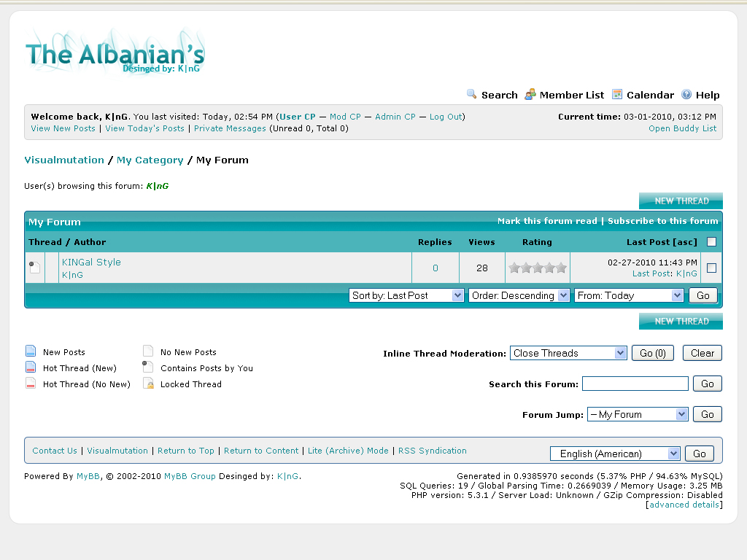The width and height of the screenshot is (747, 560).
Task: Check the KINGal Style thread checkbox
Action: tap(711, 268)
